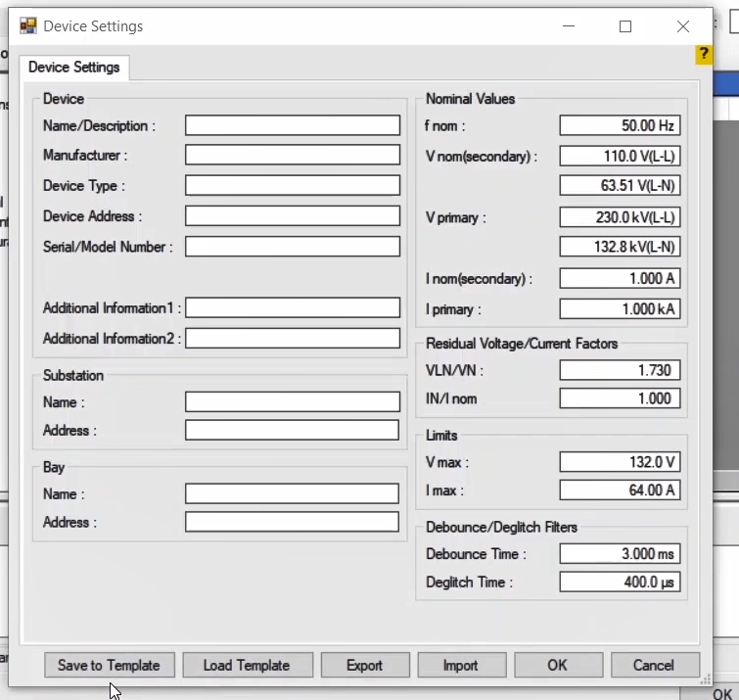The width and height of the screenshot is (739, 700).
Task: Focus the Manufacturer text field
Action: (x=293, y=155)
